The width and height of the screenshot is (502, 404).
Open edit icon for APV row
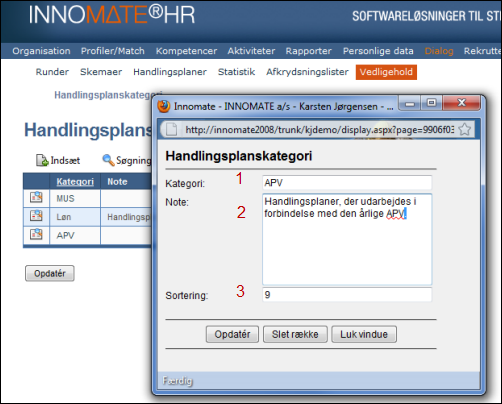coord(36,234)
